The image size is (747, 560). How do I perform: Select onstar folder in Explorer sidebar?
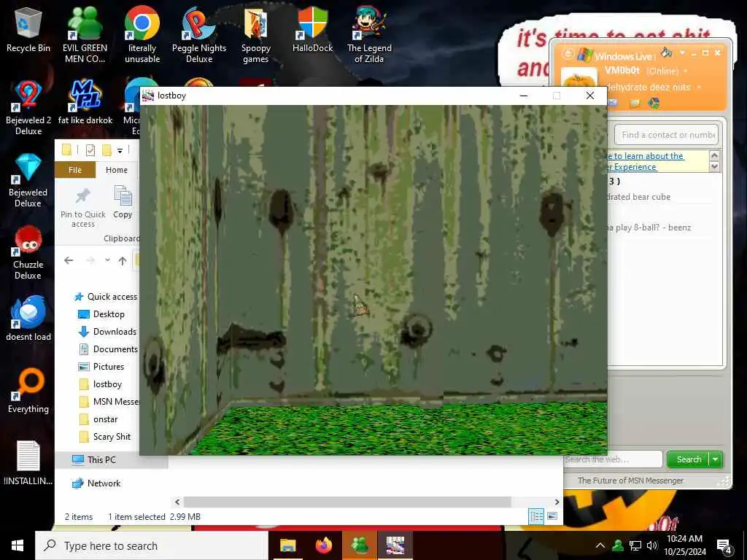(x=98, y=419)
